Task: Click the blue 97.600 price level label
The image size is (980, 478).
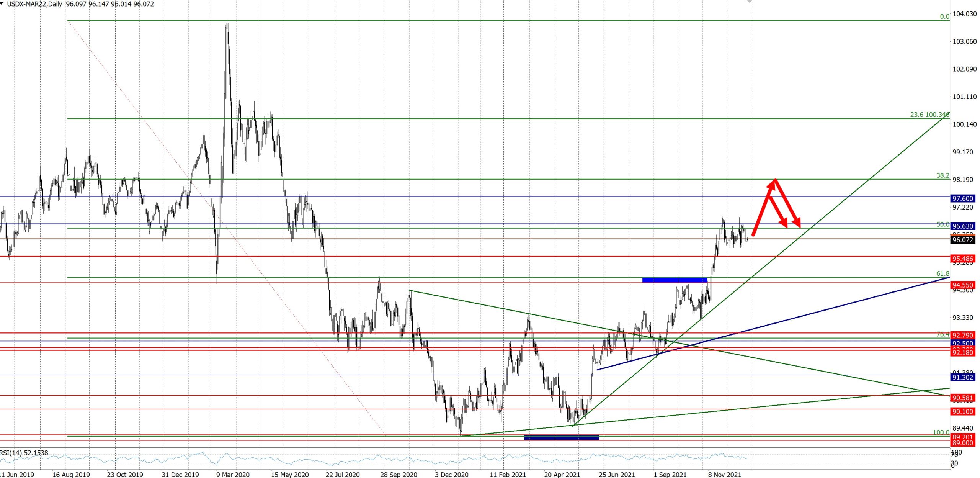Action: coord(962,198)
